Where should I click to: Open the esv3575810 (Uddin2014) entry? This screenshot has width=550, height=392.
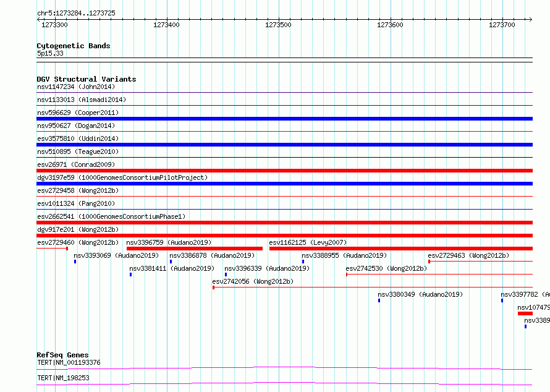tap(78, 138)
